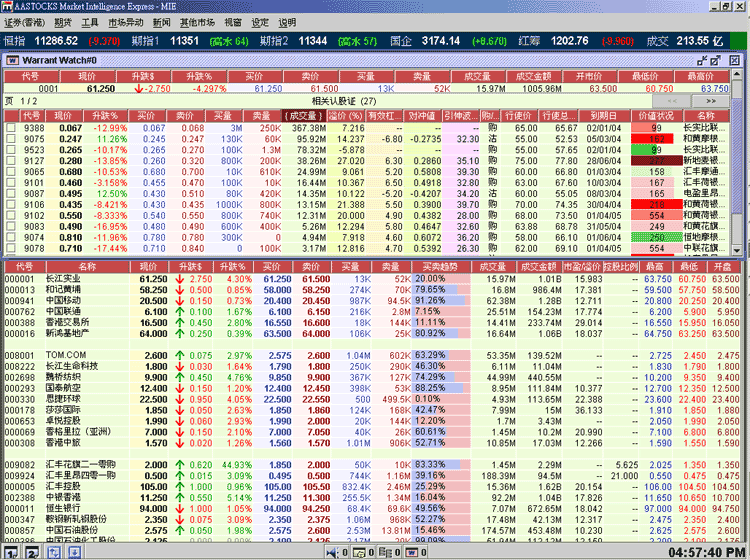Select the 长江实业 stock row
The image size is (750, 560).
coord(372,279)
